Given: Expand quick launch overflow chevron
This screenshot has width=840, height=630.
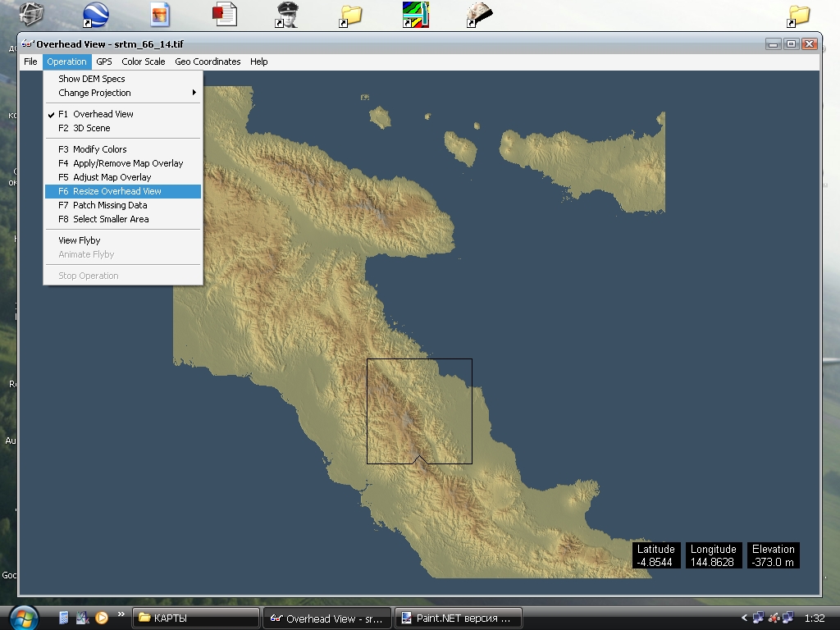Looking at the screenshot, I should click(x=121, y=614).
